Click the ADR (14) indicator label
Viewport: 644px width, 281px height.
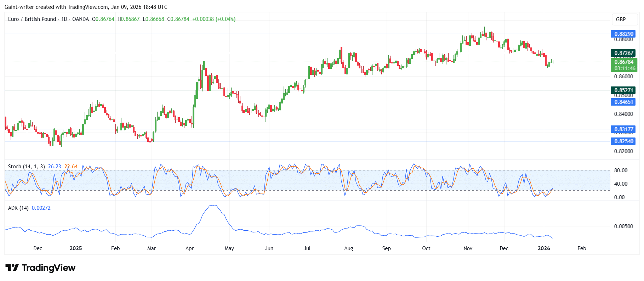(x=18, y=208)
